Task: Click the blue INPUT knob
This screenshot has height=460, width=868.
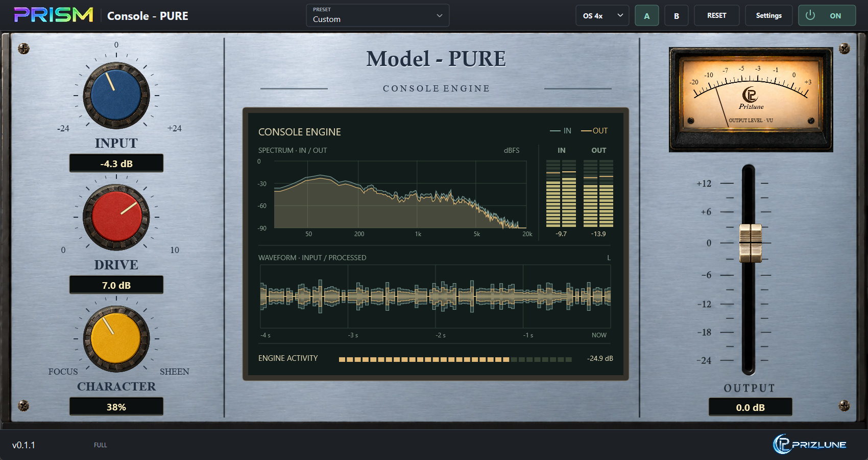Action: point(116,96)
